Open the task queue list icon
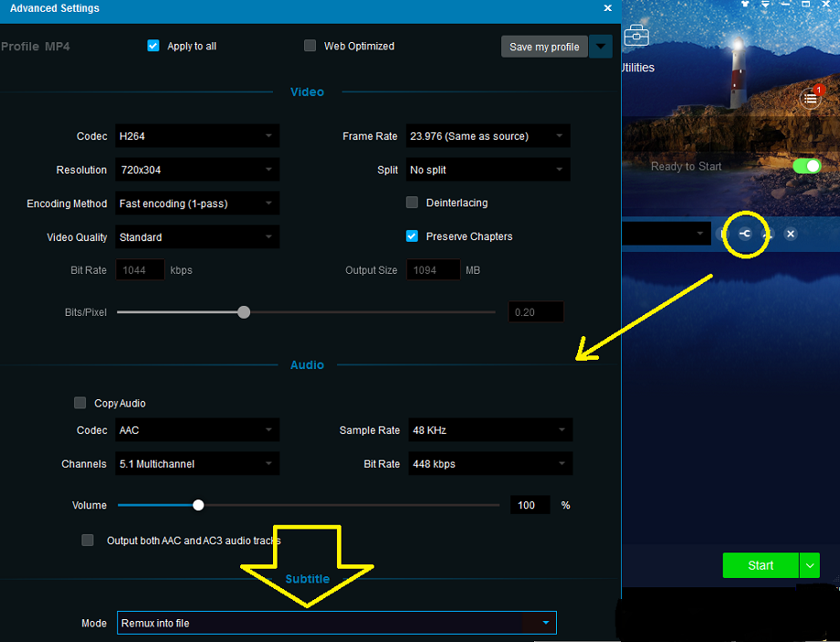The height and width of the screenshot is (642, 840). point(810,99)
